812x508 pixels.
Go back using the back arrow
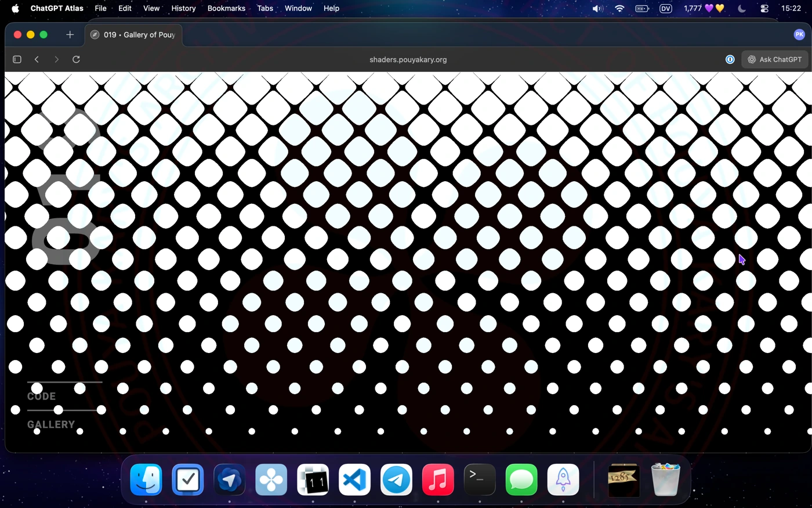click(37, 59)
